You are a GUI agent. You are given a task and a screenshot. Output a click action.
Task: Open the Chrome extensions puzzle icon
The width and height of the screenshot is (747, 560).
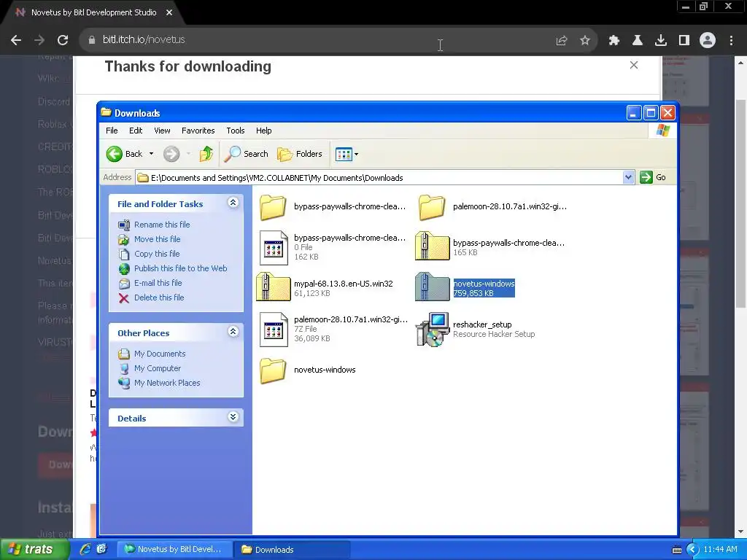click(614, 41)
